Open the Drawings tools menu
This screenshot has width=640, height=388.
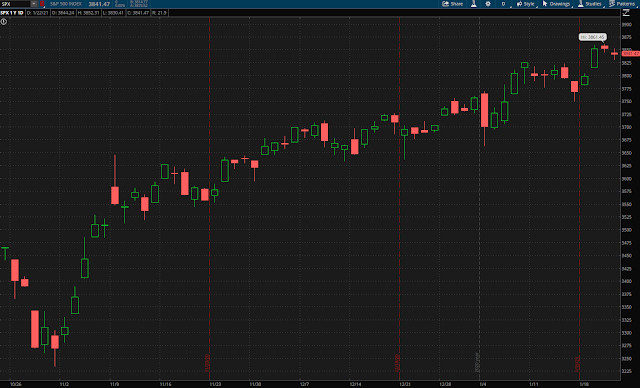pyautogui.click(x=556, y=4)
